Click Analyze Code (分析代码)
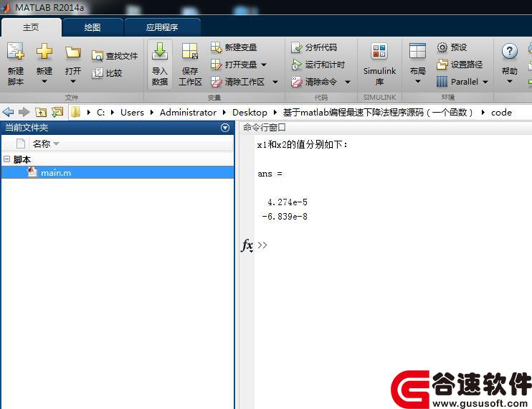 [x=314, y=47]
